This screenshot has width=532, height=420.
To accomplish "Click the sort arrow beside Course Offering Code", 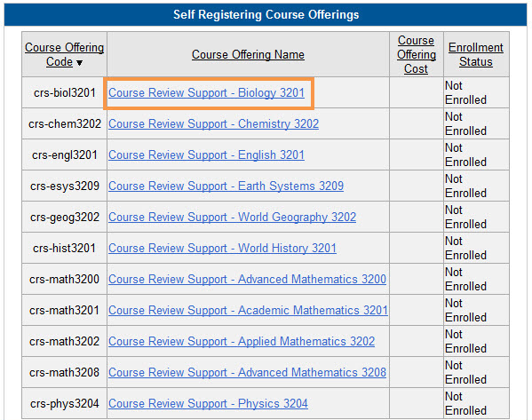I will tap(79, 63).
